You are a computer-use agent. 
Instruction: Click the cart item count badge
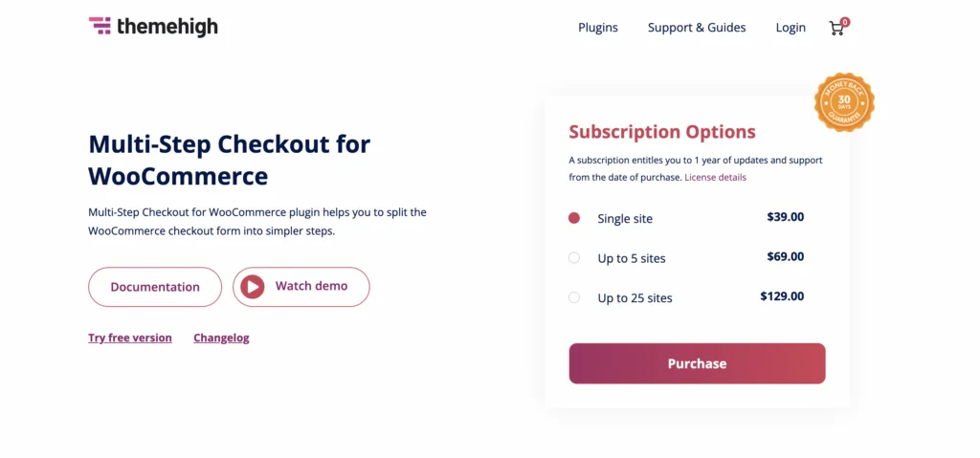(x=845, y=21)
